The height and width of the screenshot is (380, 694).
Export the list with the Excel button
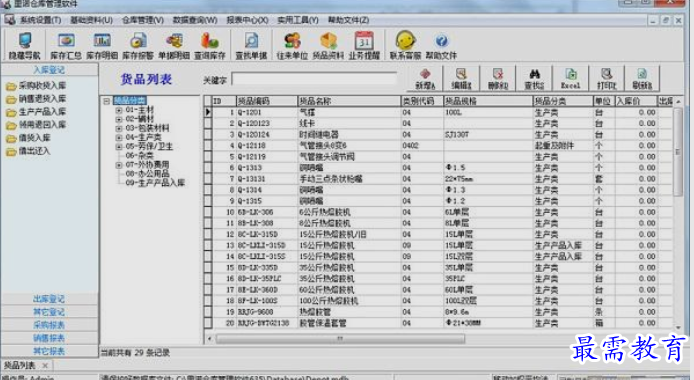pyautogui.click(x=571, y=79)
